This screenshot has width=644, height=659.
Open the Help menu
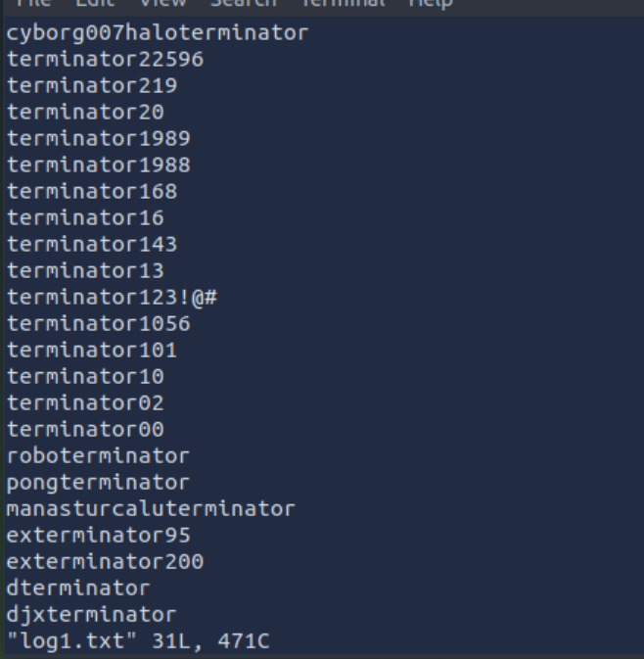click(x=431, y=4)
